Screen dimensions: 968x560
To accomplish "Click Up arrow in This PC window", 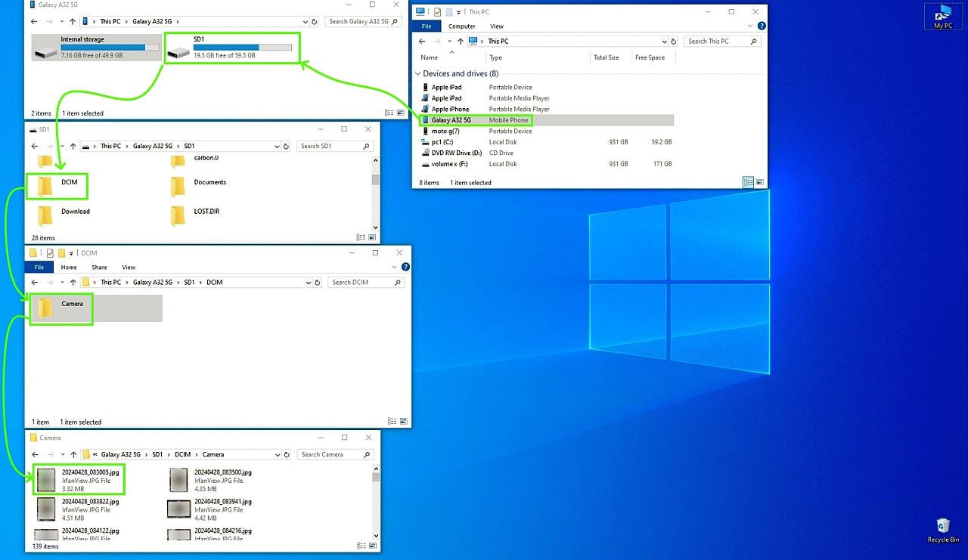I will (x=460, y=42).
